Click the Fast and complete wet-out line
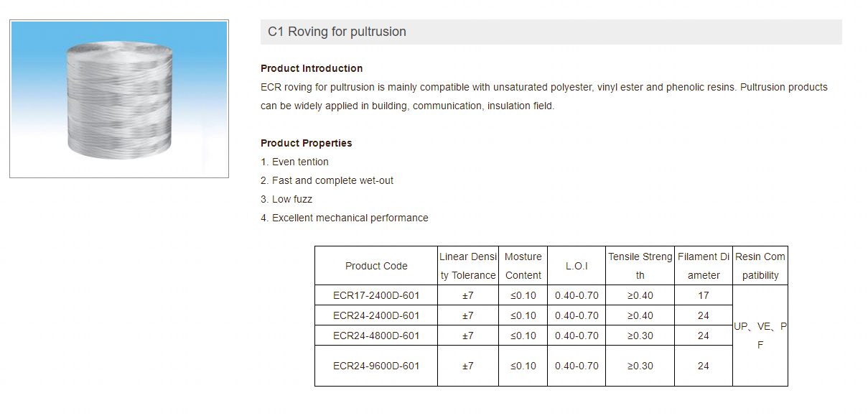 pyautogui.click(x=327, y=180)
